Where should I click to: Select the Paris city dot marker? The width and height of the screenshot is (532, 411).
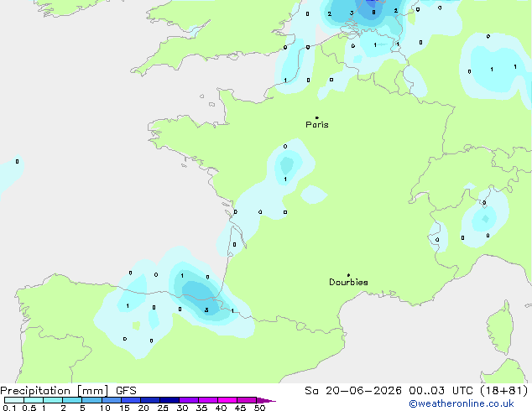(317, 117)
